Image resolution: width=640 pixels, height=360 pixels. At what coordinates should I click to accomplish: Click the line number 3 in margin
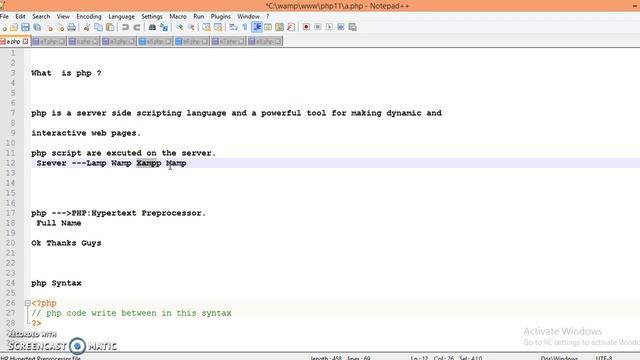coord(13,73)
